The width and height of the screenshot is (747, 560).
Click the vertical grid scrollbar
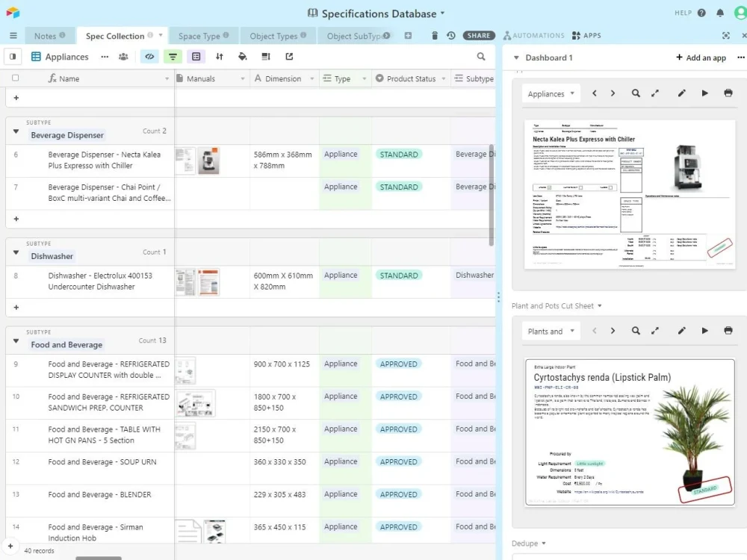coord(492,195)
